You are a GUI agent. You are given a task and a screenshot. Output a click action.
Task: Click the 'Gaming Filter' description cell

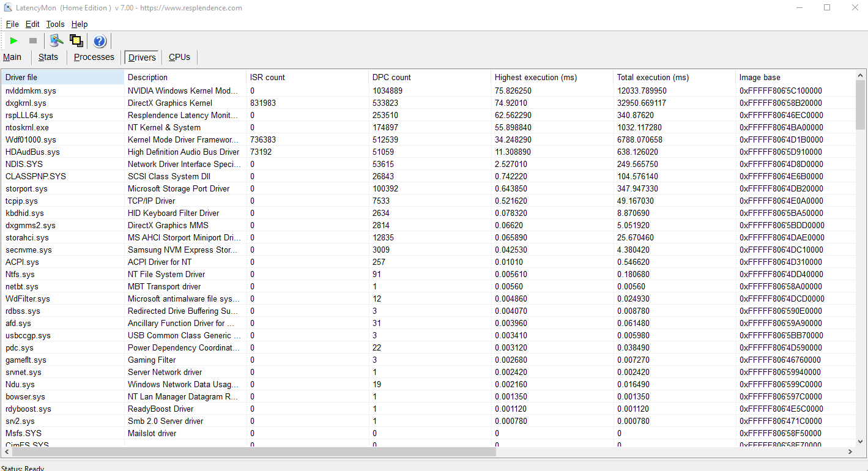coord(152,360)
